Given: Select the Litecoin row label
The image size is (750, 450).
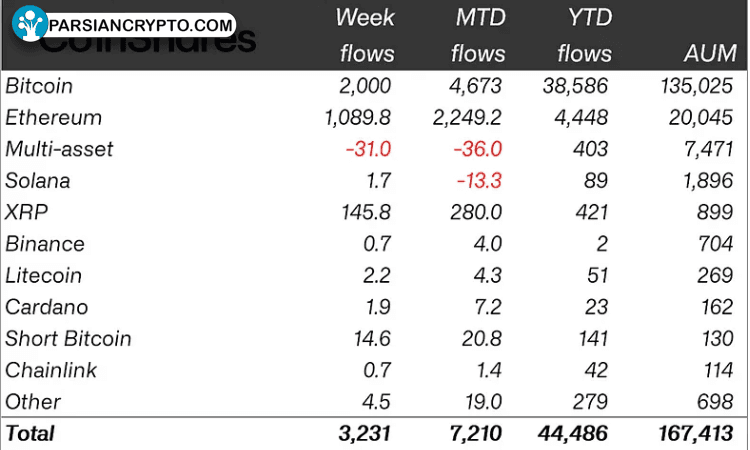Looking at the screenshot, I should pyautogui.click(x=44, y=275).
